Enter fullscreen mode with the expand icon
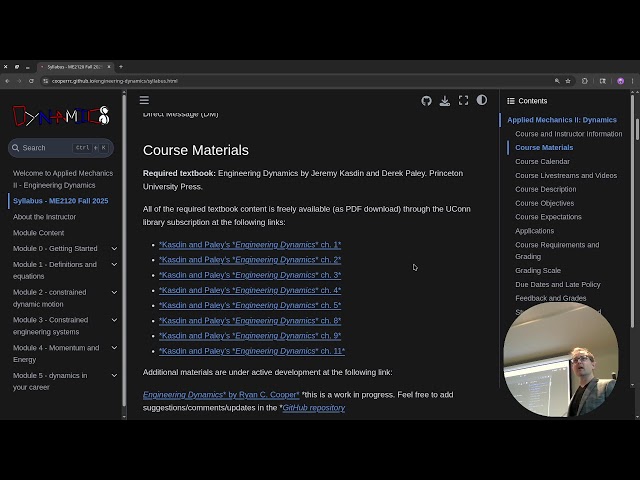The width and height of the screenshot is (640, 480). click(463, 100)
